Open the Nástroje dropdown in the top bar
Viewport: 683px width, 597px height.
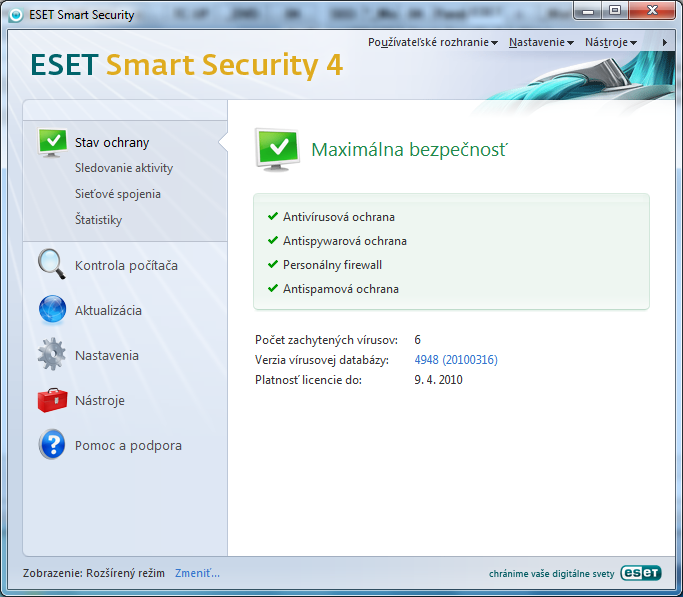pos(610,42)
